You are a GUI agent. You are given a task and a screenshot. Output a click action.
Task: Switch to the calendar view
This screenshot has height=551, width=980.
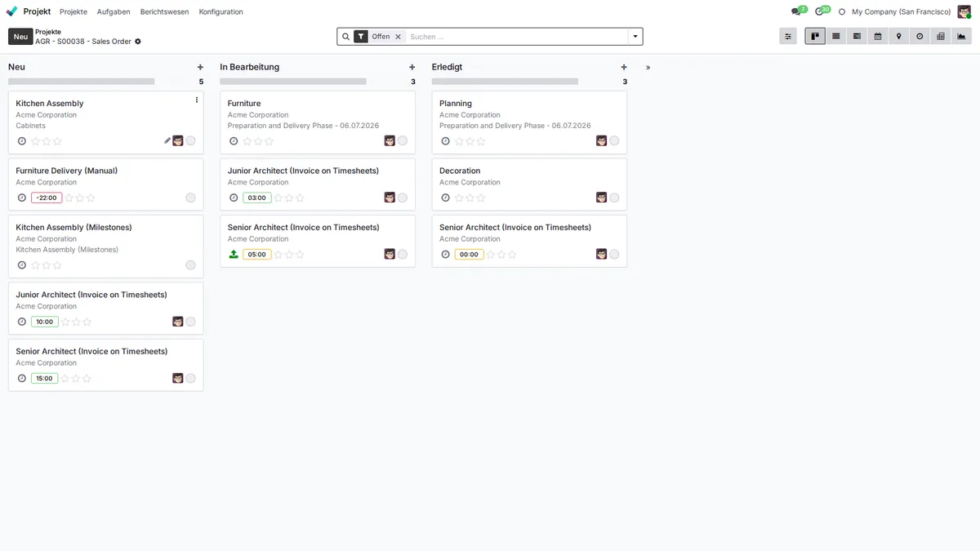pos(878,37)
